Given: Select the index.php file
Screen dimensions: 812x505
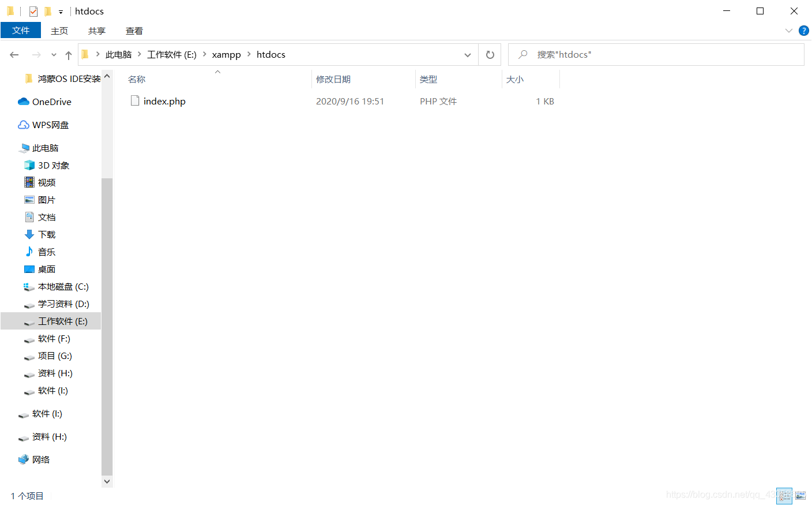Looking at the screenshot, I should tap(164, 101).
